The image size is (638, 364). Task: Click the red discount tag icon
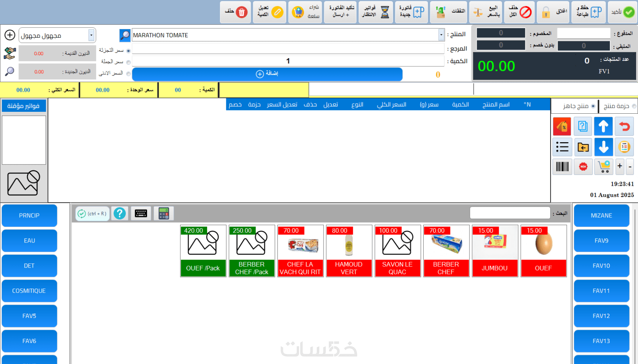click(562, 126)
